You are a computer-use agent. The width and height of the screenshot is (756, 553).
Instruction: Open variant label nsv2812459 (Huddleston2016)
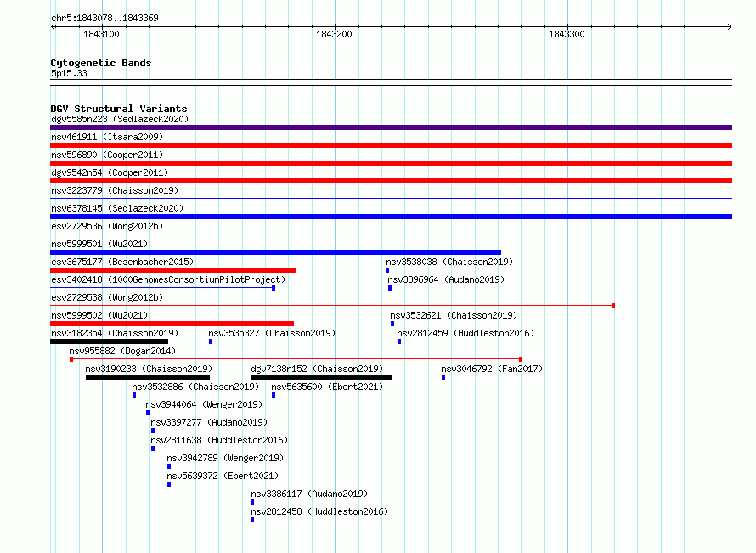click(x=465, y=333)
